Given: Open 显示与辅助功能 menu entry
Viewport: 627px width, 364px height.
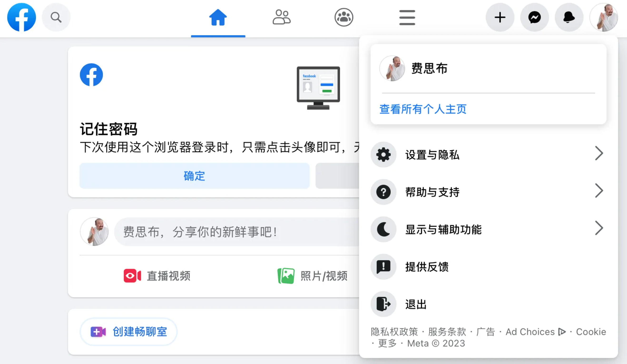Looking at the screenshot, I should [488, 229].
